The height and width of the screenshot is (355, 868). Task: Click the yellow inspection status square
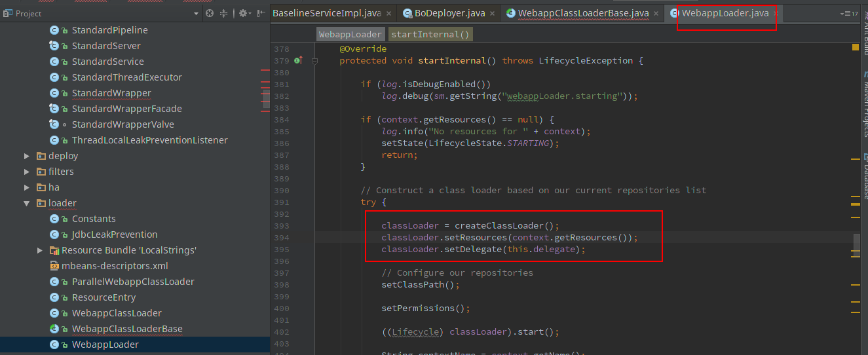point(855,47)
